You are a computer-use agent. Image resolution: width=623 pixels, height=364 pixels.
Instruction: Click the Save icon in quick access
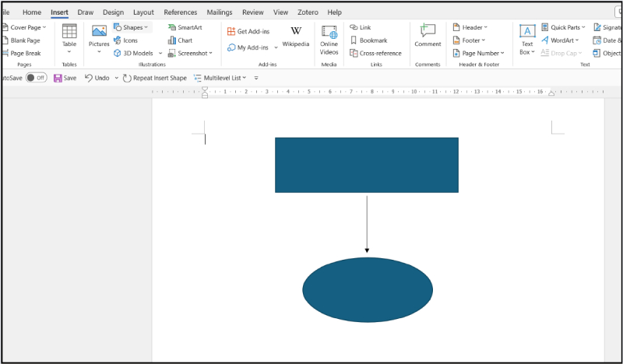[58, 78]
